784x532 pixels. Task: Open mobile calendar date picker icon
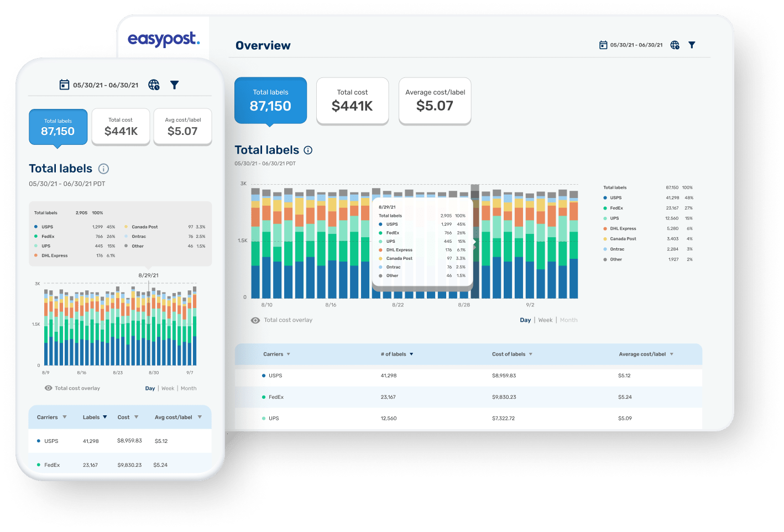[64, 85]
